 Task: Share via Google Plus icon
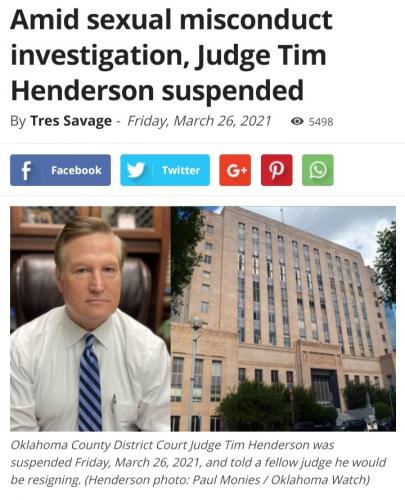pyautogui.click(x=235, y=170)
